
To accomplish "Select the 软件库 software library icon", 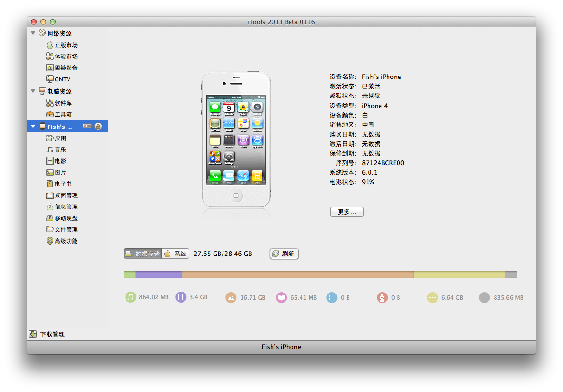I will (49, 103).
